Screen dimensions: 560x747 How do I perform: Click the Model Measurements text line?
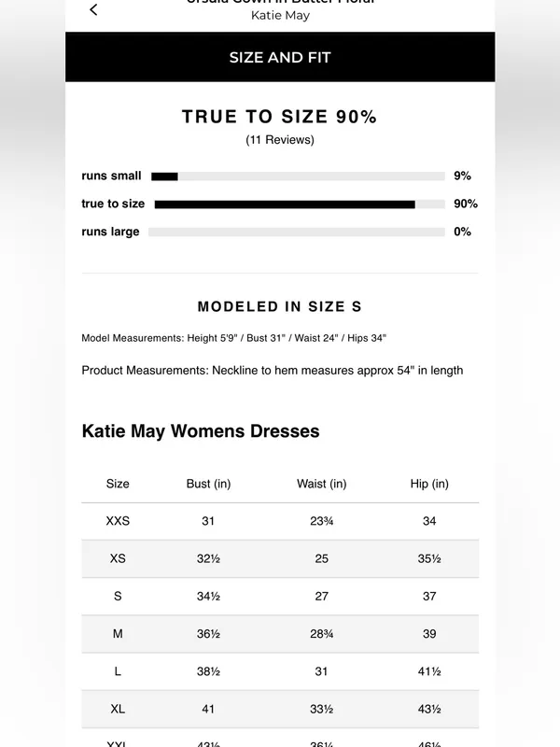(x=234, y=338)
